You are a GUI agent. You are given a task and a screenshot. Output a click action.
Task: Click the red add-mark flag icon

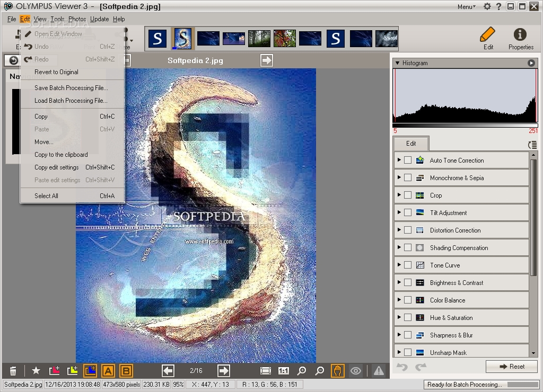click(55, 371)
